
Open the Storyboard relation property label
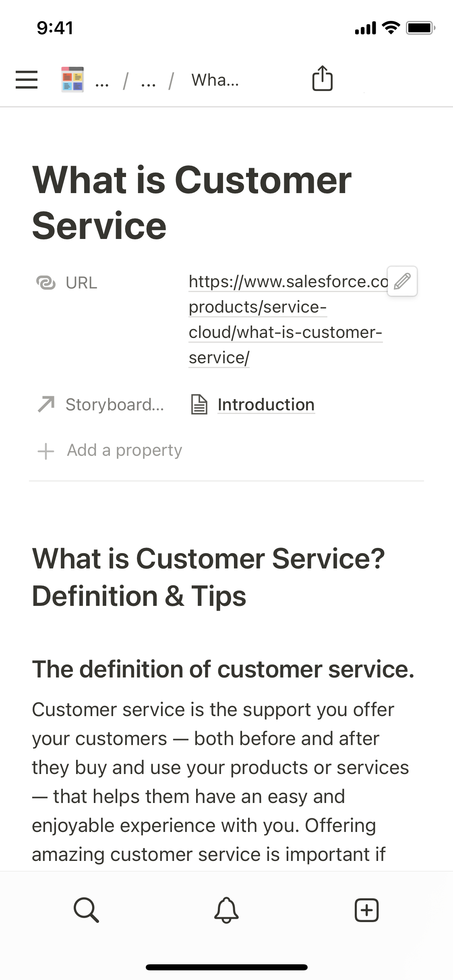pyautogui.click(x=114, y=405)
